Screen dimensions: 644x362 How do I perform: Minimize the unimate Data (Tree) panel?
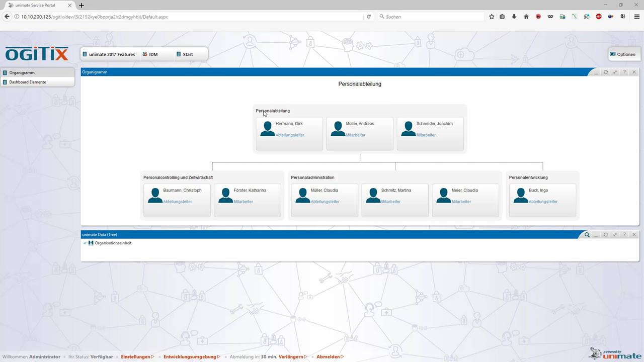(596, 235)
